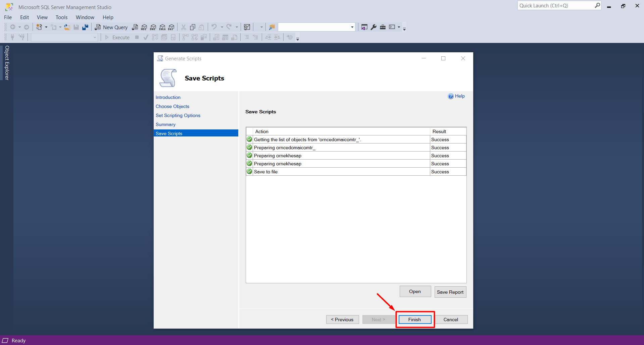Click the Save Report button

click(450, 292)
